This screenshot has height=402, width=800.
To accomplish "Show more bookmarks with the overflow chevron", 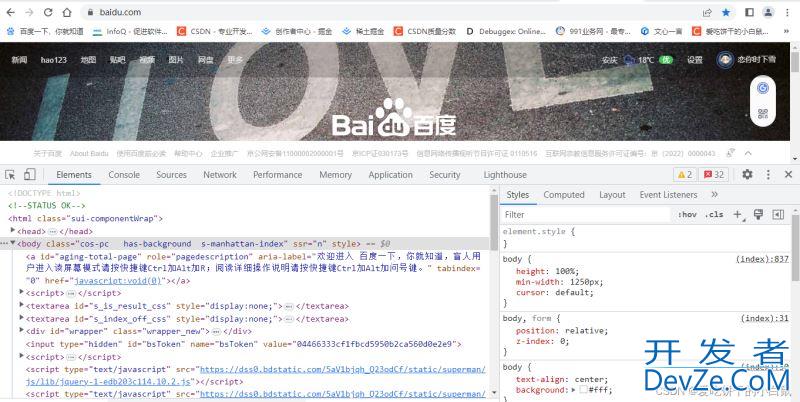I will pos(786,32).
